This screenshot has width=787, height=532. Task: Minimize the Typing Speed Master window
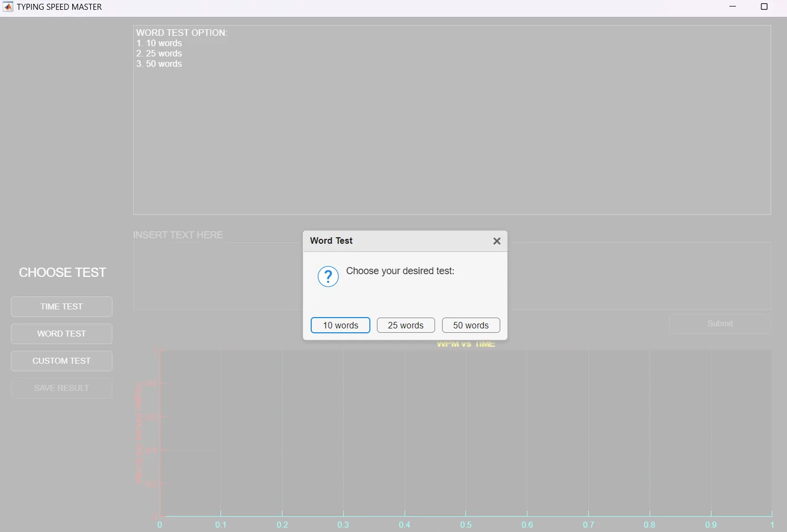click(x=733, y=7)
